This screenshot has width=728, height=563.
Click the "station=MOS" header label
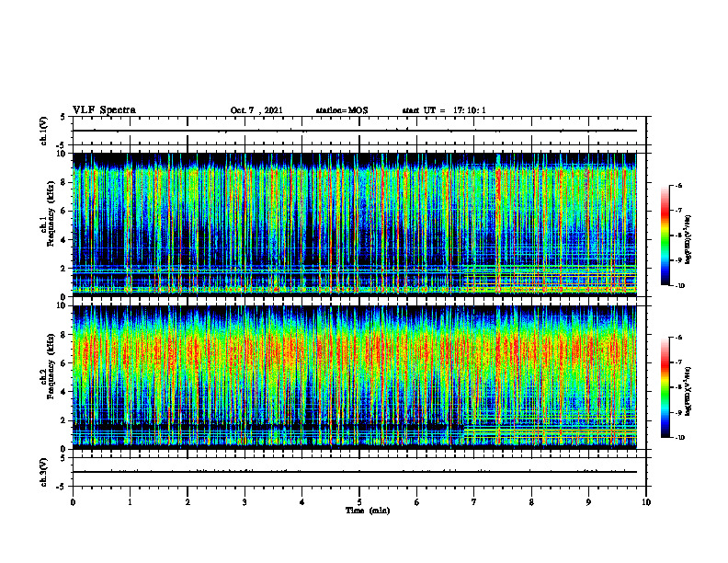tap(342, 110)
